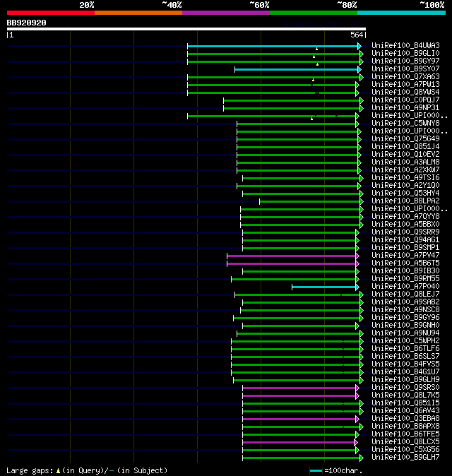This screenshot has width=452, height=476.
Task: Select the UniRef100_B8LPA2 label
Action: pyautogui.click(x=405, y=201)
